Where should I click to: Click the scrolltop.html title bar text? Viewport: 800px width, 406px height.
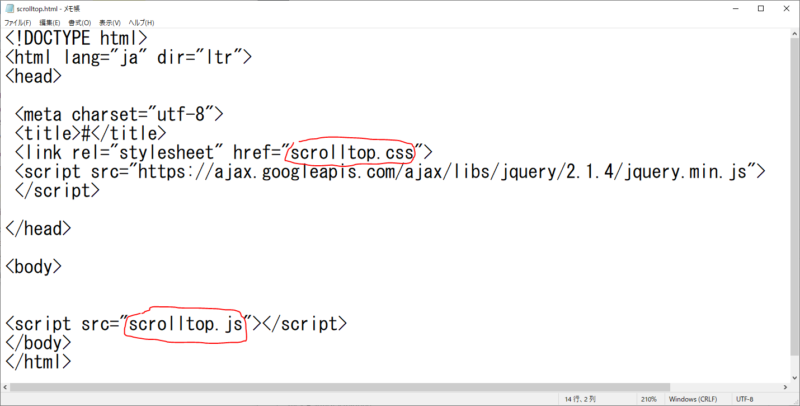(x=48, y=9)
